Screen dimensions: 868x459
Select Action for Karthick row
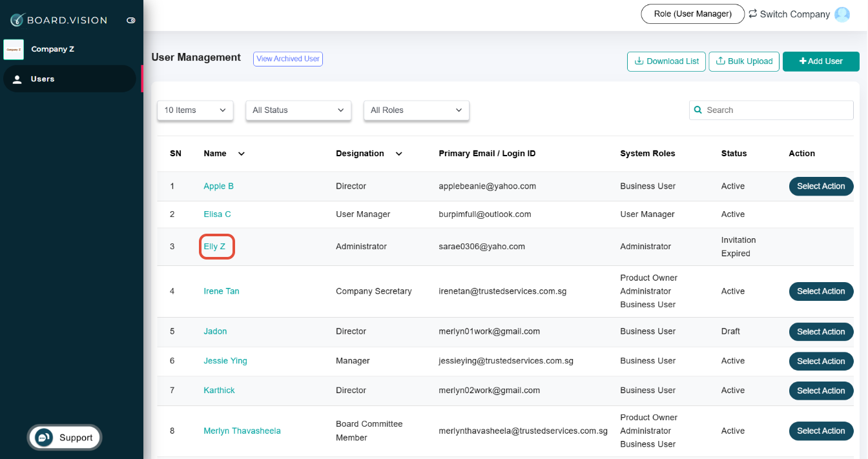(821, 391)
